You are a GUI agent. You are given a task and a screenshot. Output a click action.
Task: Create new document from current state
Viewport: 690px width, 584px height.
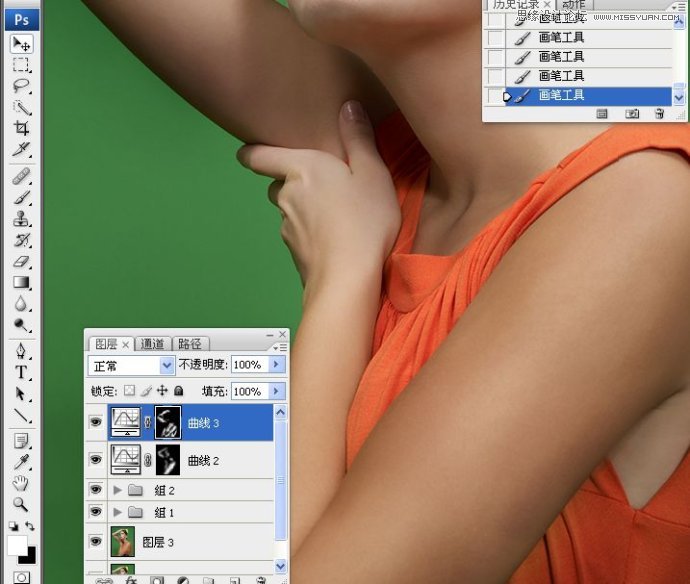[x=602, y=114]
